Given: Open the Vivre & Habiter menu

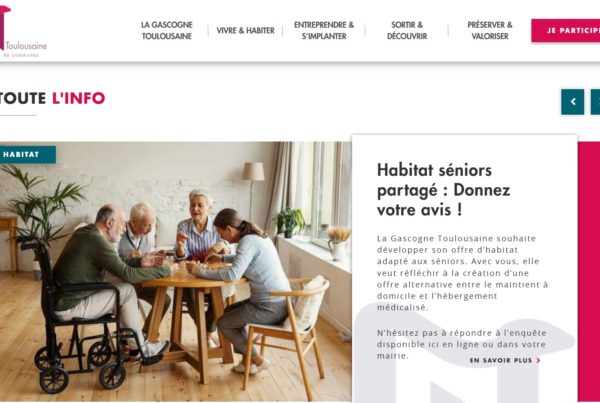Looking at the screenshot, I should coord(245,31).
